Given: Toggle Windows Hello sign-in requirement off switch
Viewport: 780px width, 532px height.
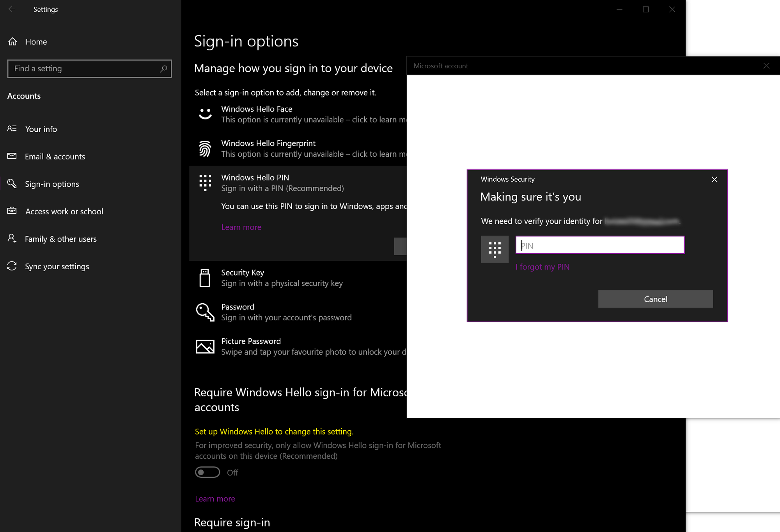Looking at the screenshot, I should [x=207, y=472].
